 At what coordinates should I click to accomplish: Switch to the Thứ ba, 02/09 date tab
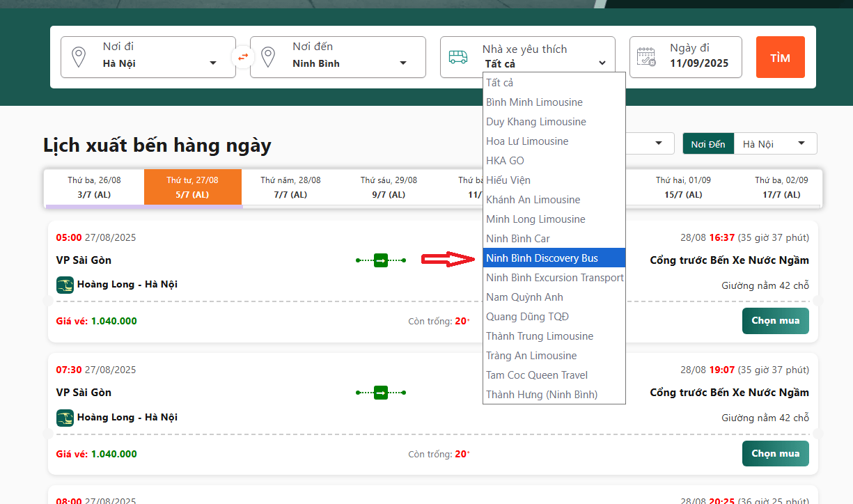coord(781,187)
